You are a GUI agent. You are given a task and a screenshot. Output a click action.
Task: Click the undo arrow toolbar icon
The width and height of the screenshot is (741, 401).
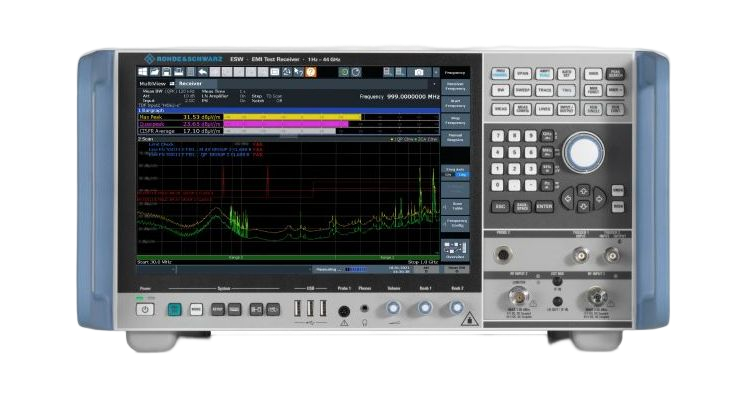(x=203, y=72)
